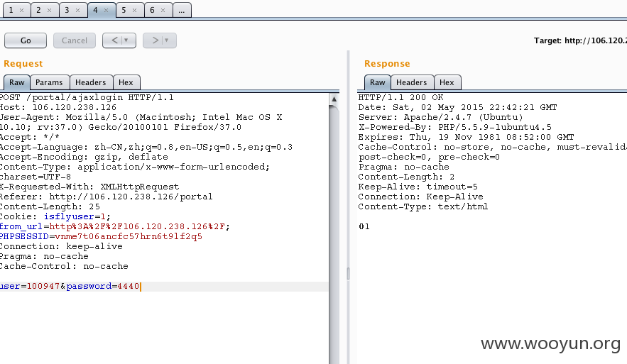Click the PHPSESSID cookie value
The image size is (627, 364).
(x=129, y=236)
